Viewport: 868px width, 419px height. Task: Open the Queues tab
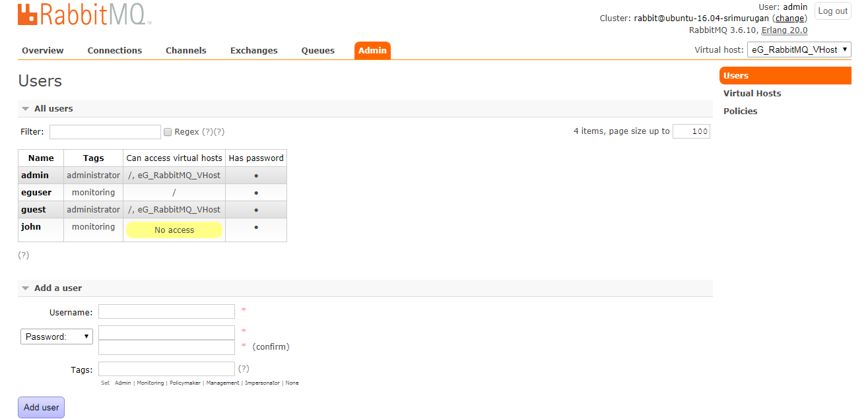pyautogui.click(x=318, y=50)
